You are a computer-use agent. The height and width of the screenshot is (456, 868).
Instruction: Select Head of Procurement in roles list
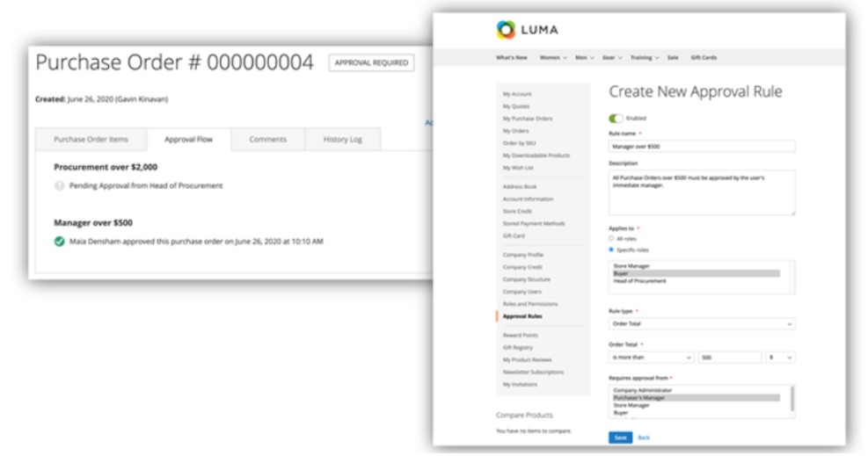[640, 281]
